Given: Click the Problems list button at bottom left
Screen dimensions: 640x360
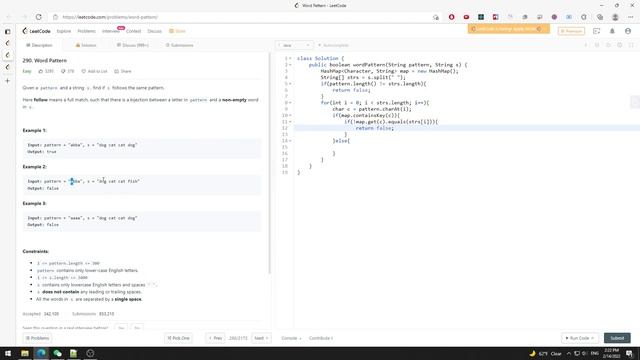Looking at the screenshot, I should (37, 338).
